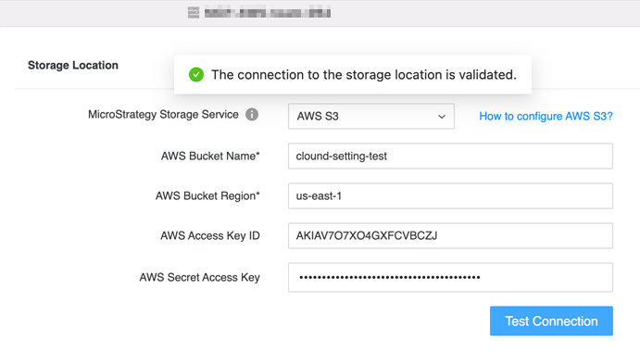The width and height of the screenshot is (640, 364).
Task: Click the blurred environment name in the header
Action: pos(268,13)
